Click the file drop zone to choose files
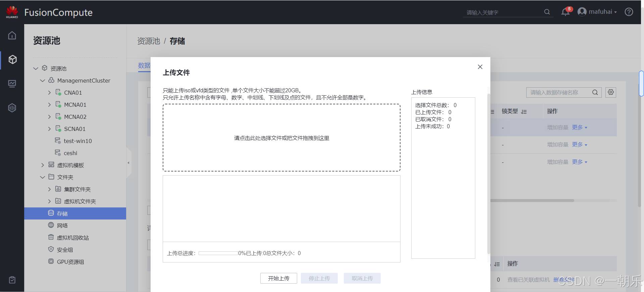Viewport: 644px width, 292px height. (281, 138)
